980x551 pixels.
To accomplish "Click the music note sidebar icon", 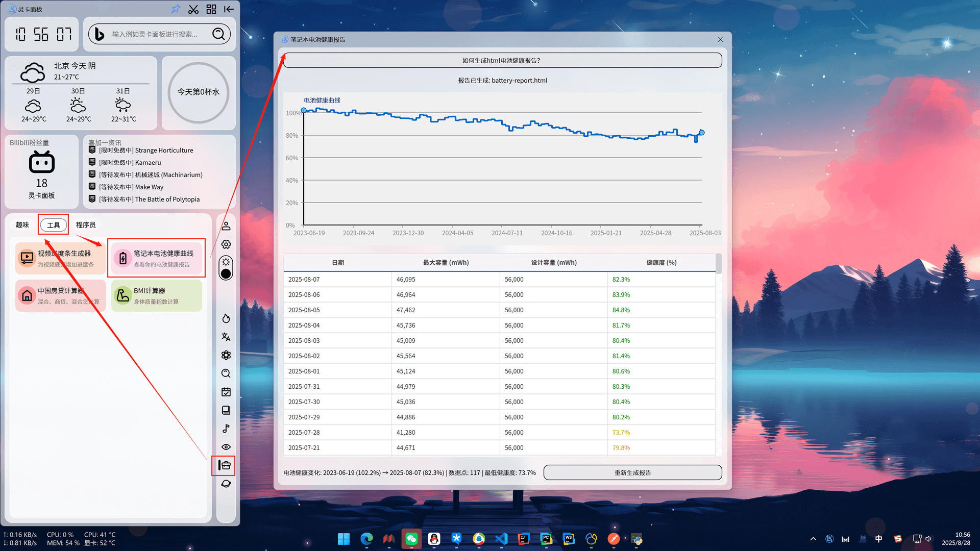I will (x=226, y=429).
